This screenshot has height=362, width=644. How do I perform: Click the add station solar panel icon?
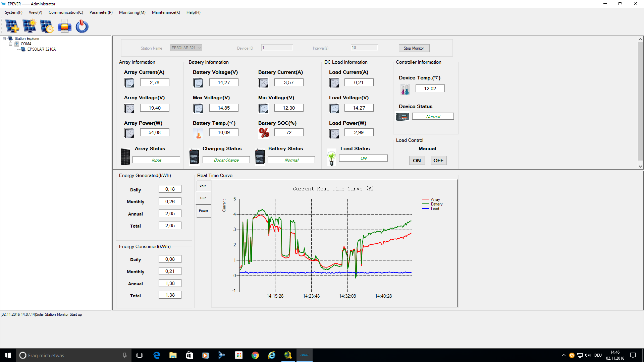tap(12, 26)
